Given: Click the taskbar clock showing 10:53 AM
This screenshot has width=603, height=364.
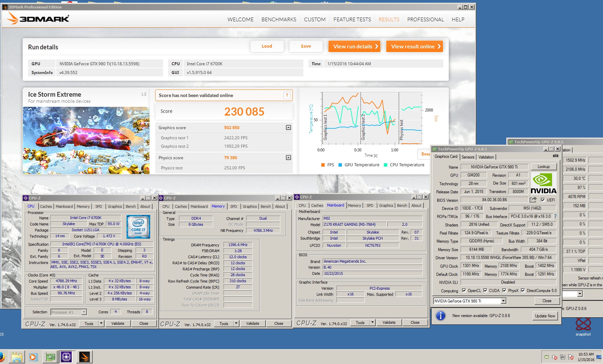Looking at the screenshot, I should click(x=586, y=357).
